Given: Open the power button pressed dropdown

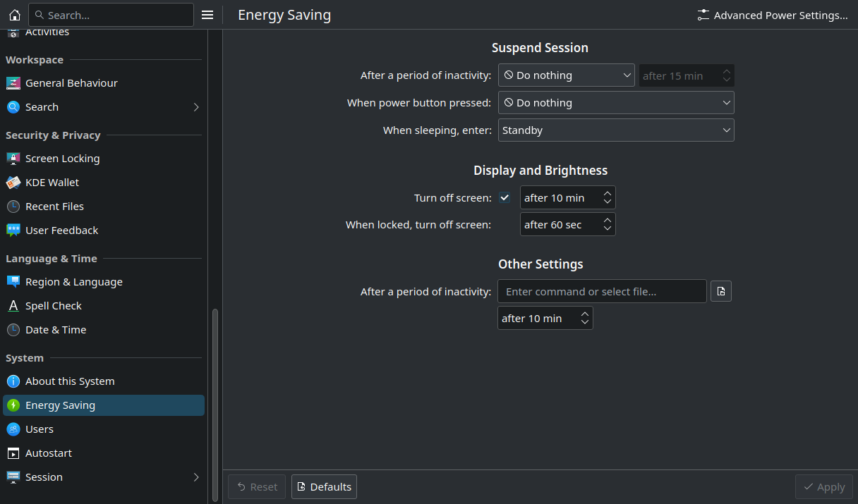Looking at the screenshot, I should tap(616, 103).
